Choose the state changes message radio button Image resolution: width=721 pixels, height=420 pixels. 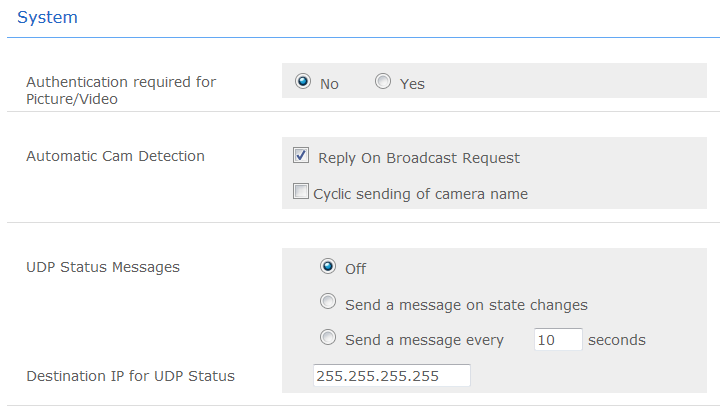pos(327,302)
